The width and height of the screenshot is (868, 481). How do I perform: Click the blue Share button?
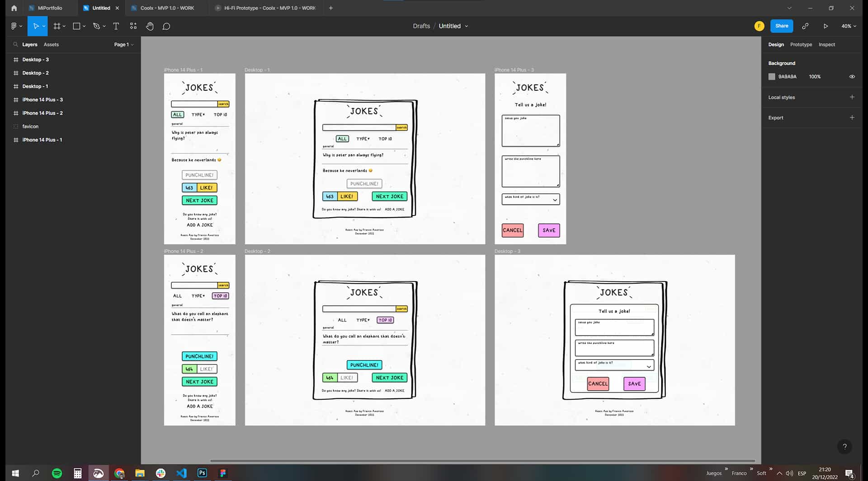pos(781,26)
